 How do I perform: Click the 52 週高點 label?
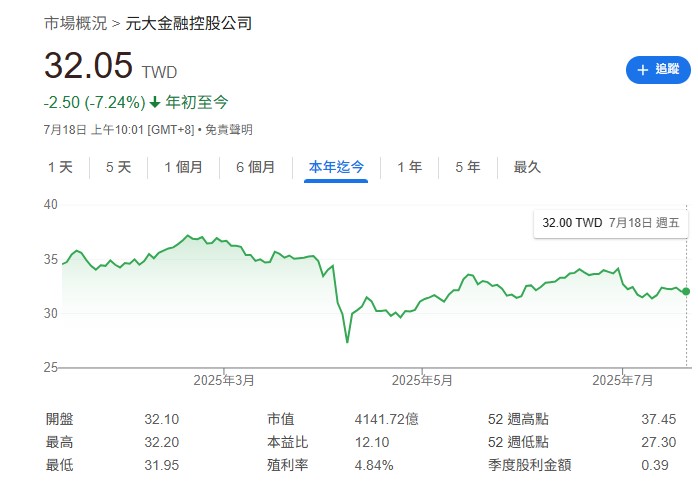(x=518, y=419)
